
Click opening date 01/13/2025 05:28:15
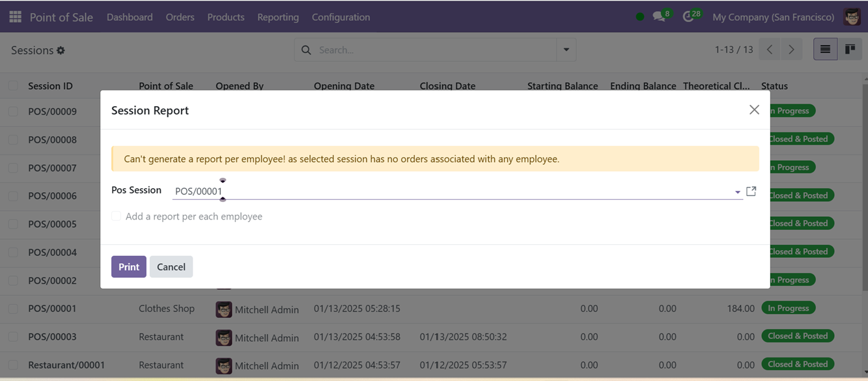coord(357,309)
